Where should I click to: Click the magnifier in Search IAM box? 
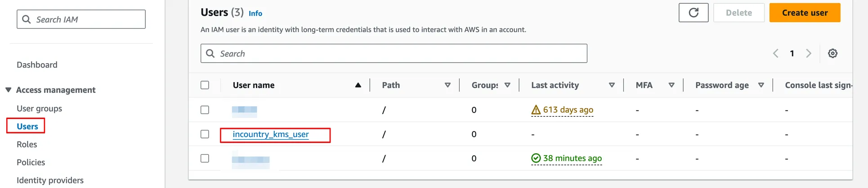[27, 19]
